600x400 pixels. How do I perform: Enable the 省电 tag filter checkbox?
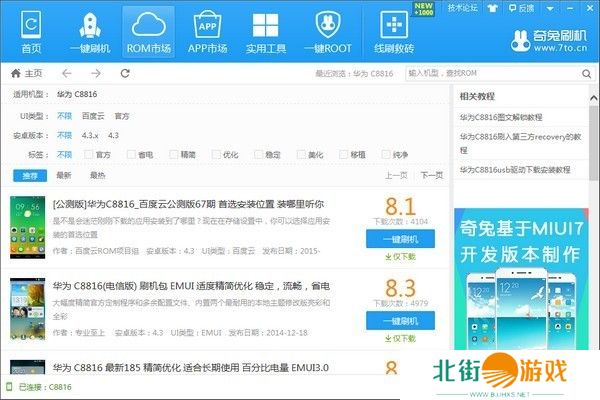coord(131,155)
